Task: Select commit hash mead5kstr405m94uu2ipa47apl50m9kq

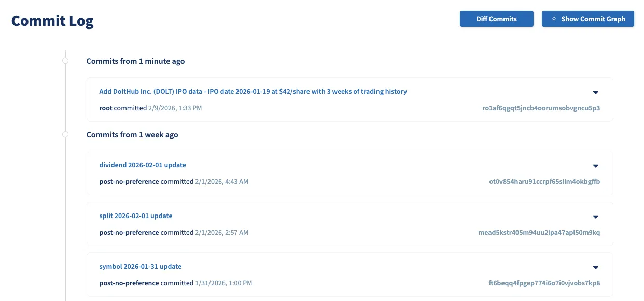Action: click(x=539, y=232)
